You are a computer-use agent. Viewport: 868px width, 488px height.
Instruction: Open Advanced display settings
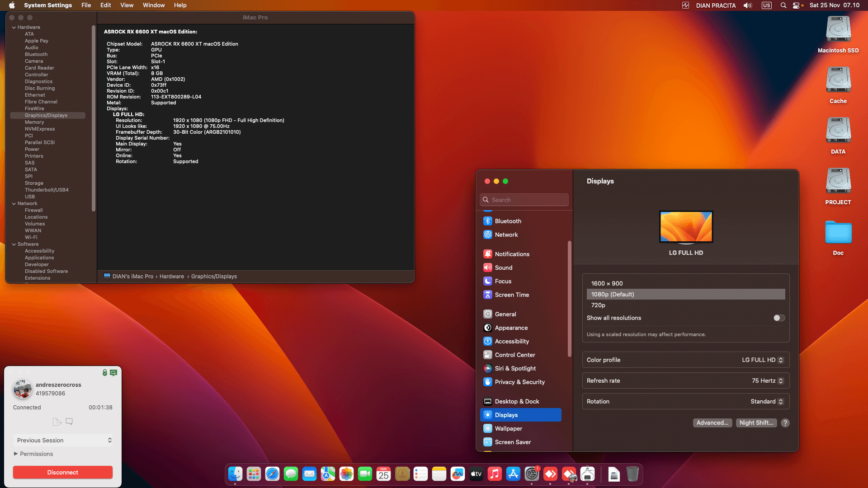coord(712,423)
